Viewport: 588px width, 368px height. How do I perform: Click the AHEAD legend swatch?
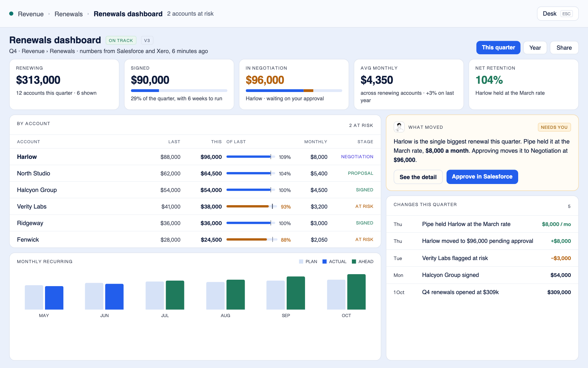(x=354, y=262)
